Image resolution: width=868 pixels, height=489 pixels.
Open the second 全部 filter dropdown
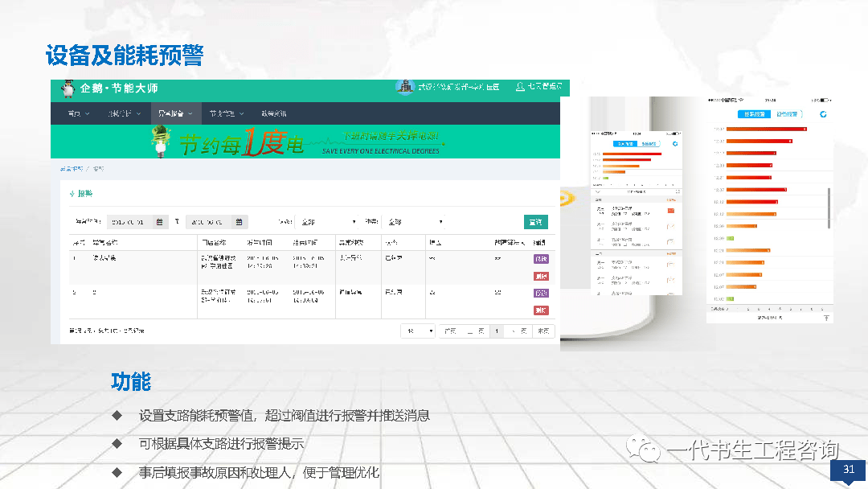415,222
